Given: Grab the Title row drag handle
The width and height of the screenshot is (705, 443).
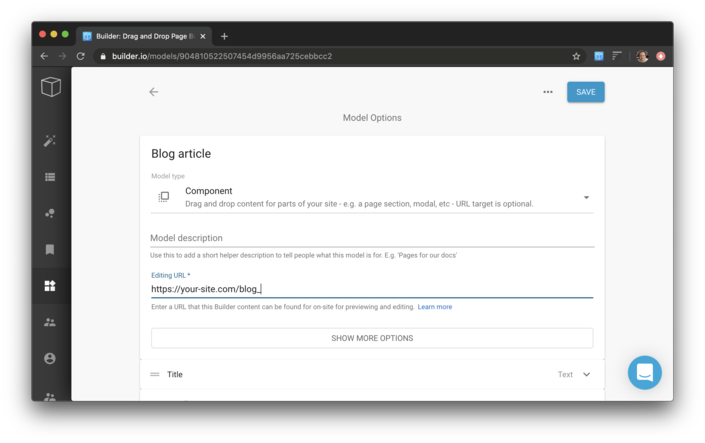Looking at the screenshot, I should pyautogui.click(x=155, y=374).
